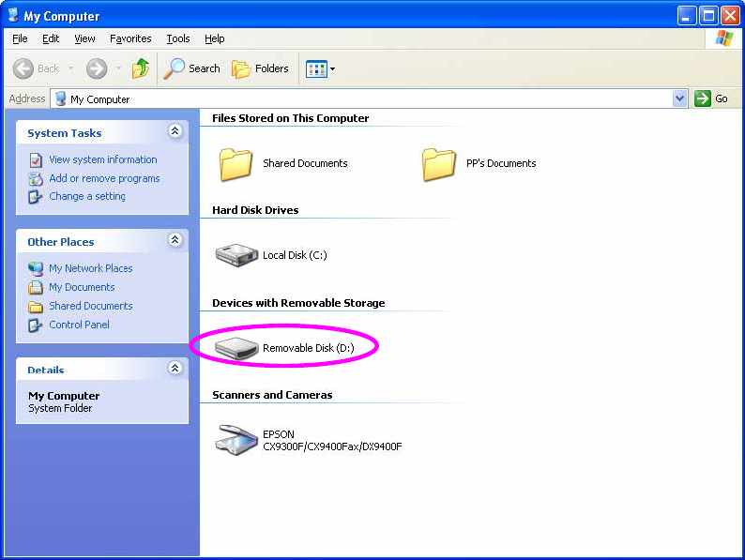Maximize the My Computer window
745x560 pixels.
point(708,16)
